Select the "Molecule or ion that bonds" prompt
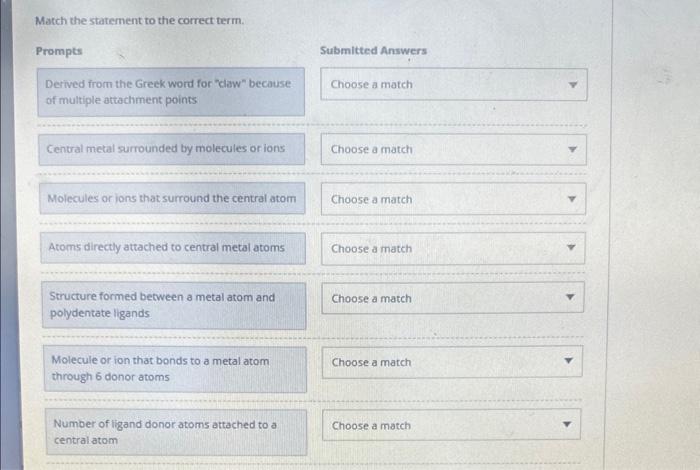 coord(175,369)
